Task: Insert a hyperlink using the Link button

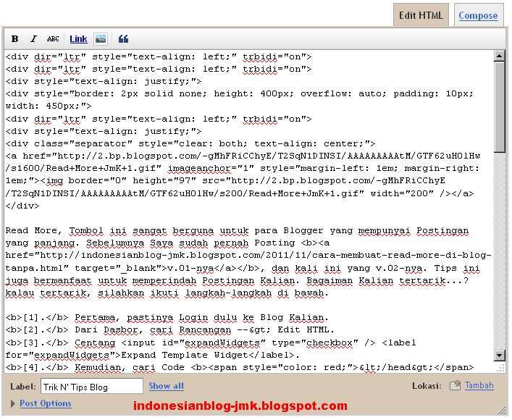Action: (x=78, y=39)
